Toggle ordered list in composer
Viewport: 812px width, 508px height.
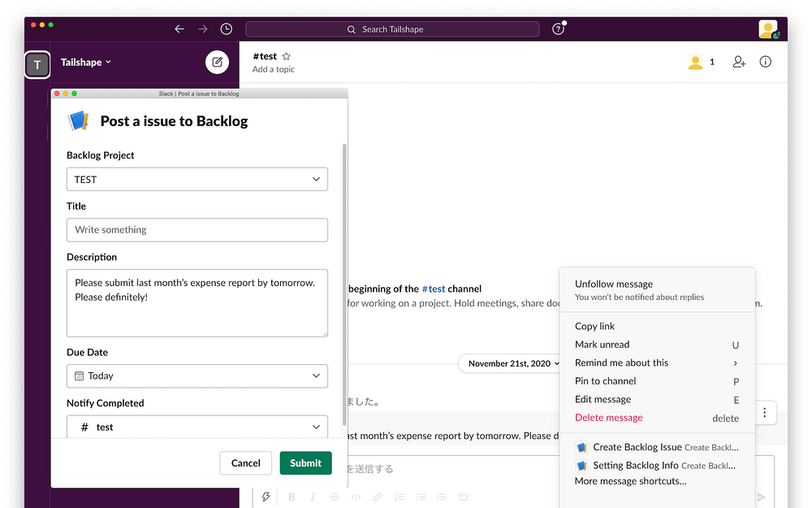pos(400,497)
